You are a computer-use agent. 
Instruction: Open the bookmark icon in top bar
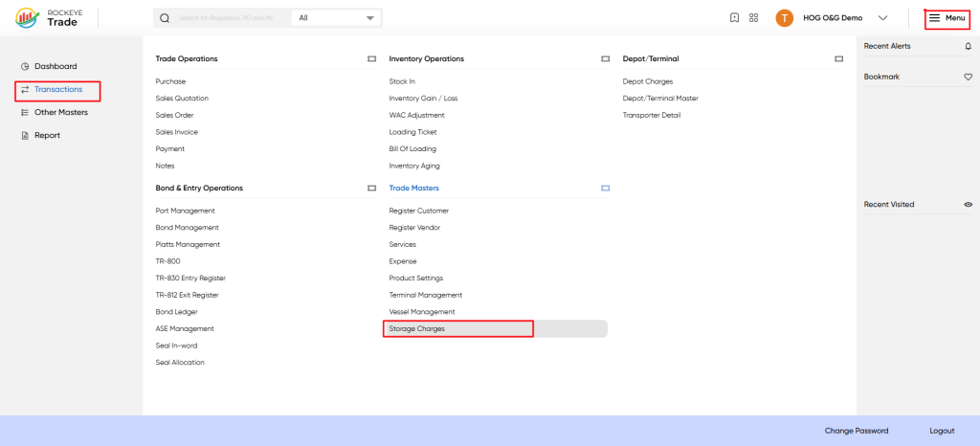[734, 18]
